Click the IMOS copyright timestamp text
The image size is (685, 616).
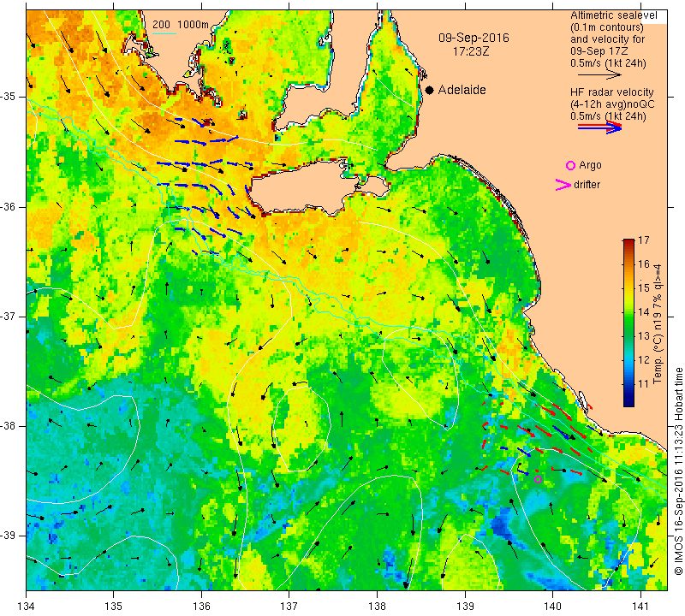point(678,471)
